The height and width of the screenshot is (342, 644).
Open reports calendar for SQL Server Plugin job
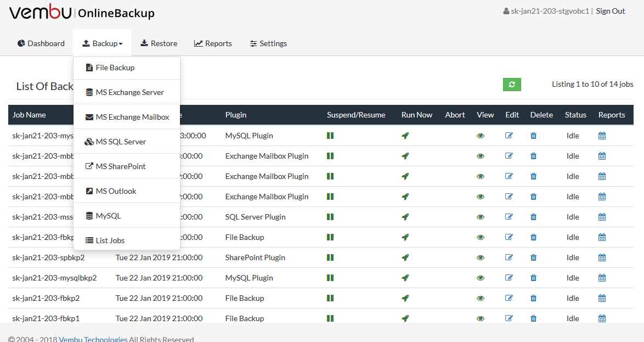pos(602,217)
